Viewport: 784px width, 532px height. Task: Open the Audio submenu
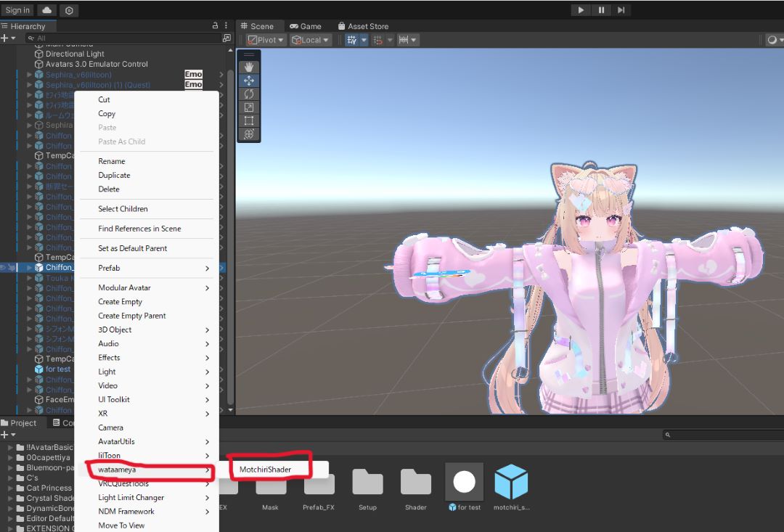point(147,343)
